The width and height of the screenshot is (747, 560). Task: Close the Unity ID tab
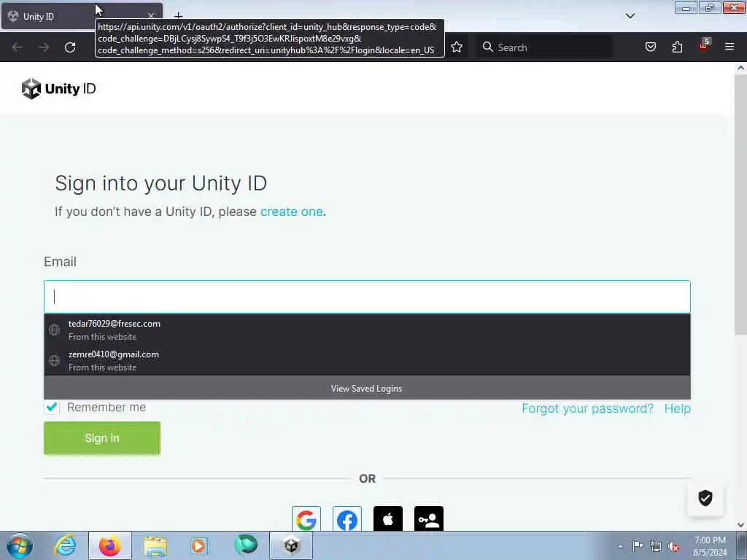151,17
